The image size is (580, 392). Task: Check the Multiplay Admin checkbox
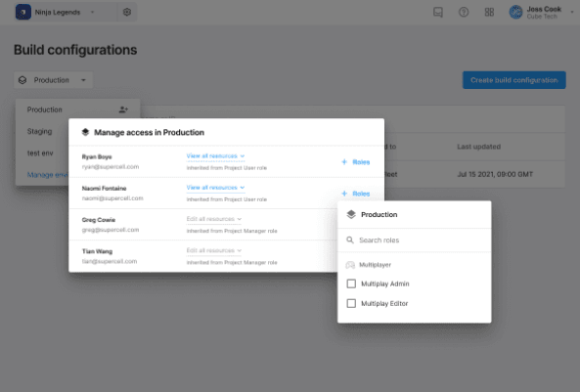[351, 283]
